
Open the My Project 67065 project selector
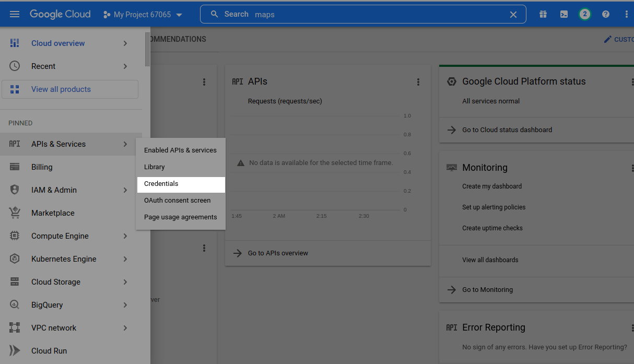pyautogui.click(x=143, y=15)
